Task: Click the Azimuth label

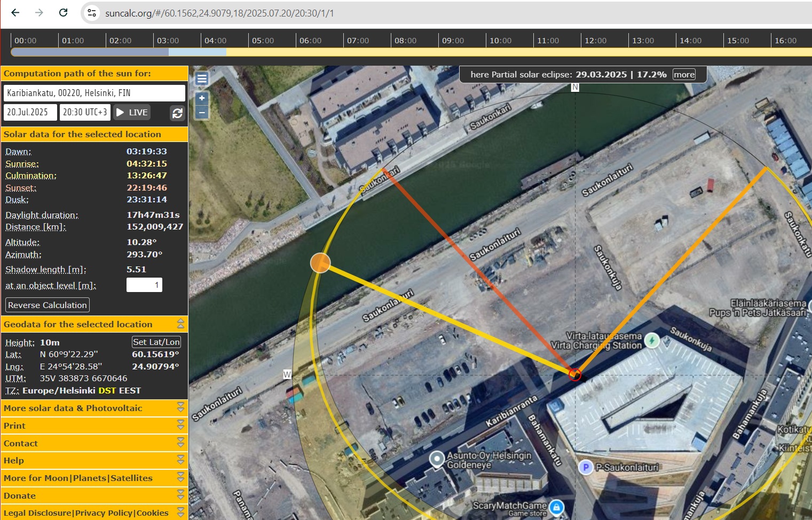Action: 23,255
